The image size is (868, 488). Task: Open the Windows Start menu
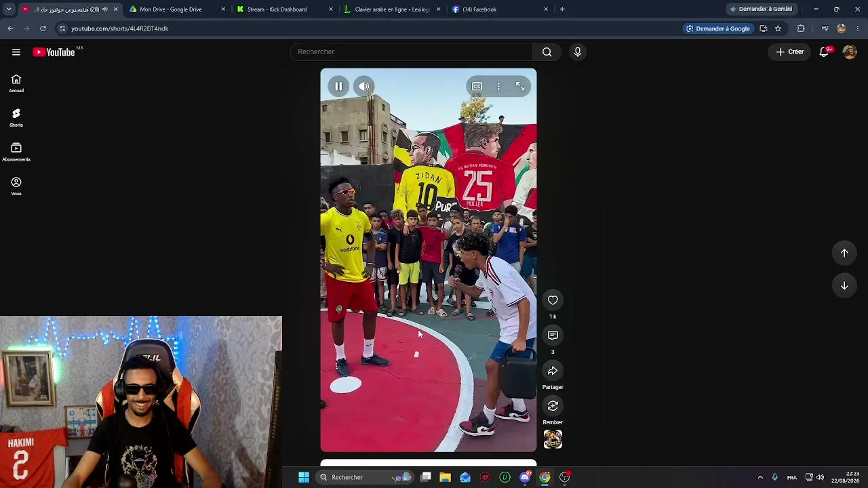pos(304,477)
